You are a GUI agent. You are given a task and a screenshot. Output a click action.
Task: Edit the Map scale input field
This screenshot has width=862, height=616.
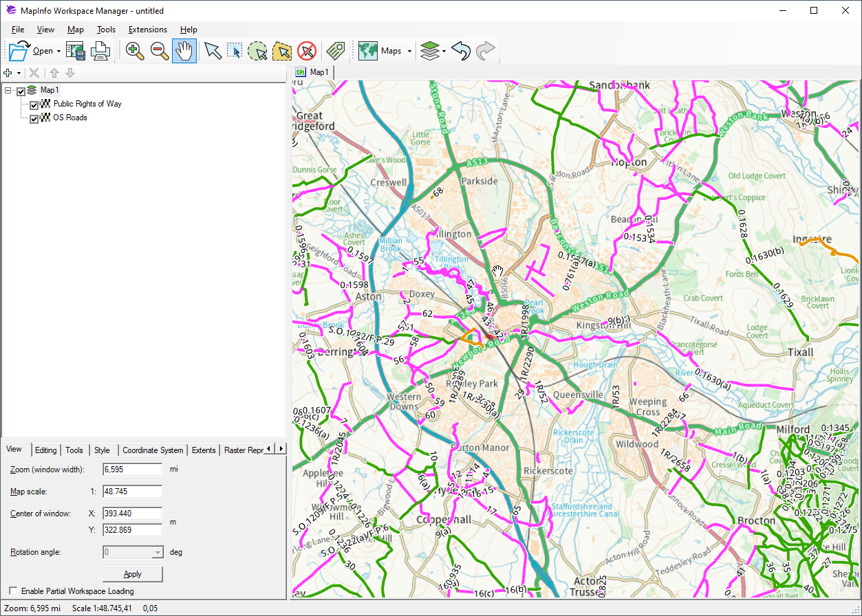click(x=131, y=491)
